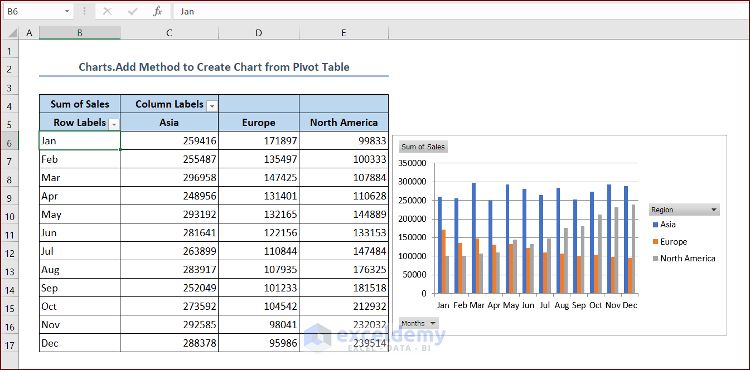Screen dimensions: 750x370
Task: Select column C header
Action: 169,33
